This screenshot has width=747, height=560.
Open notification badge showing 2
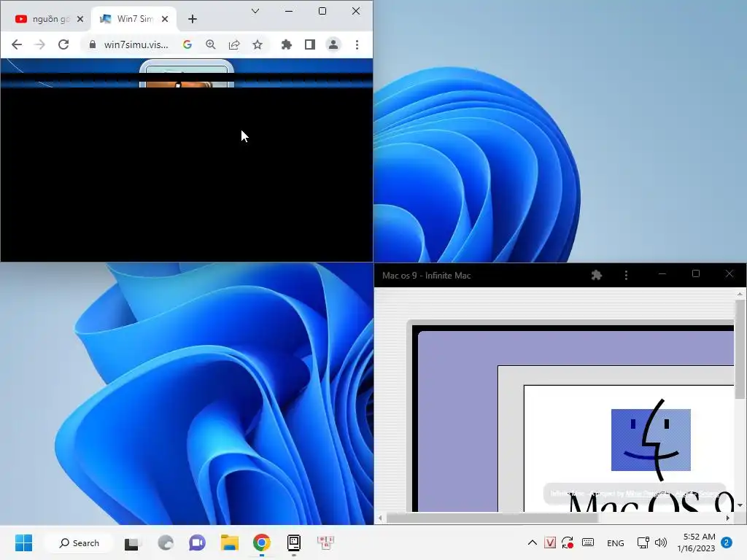727,542
